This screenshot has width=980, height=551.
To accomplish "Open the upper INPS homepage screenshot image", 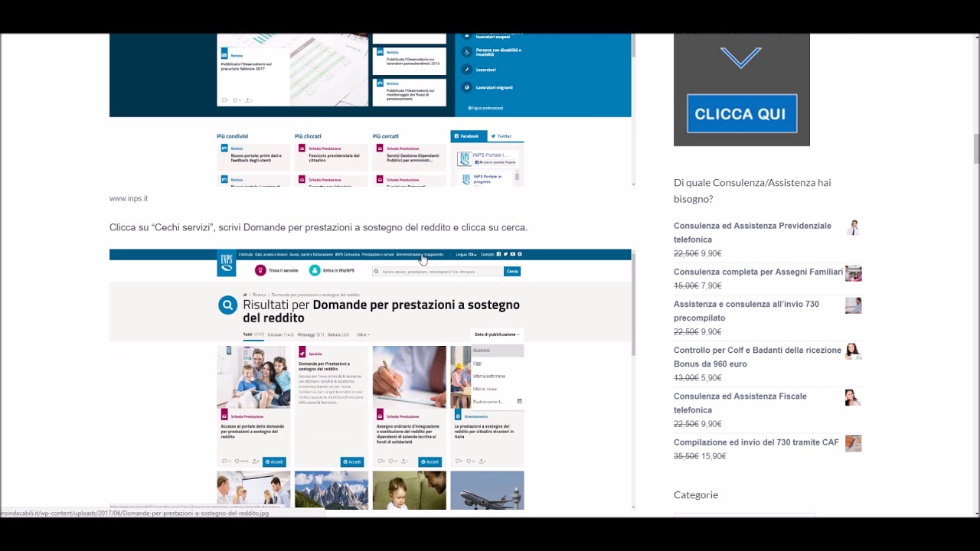I will tap(371, 109).
